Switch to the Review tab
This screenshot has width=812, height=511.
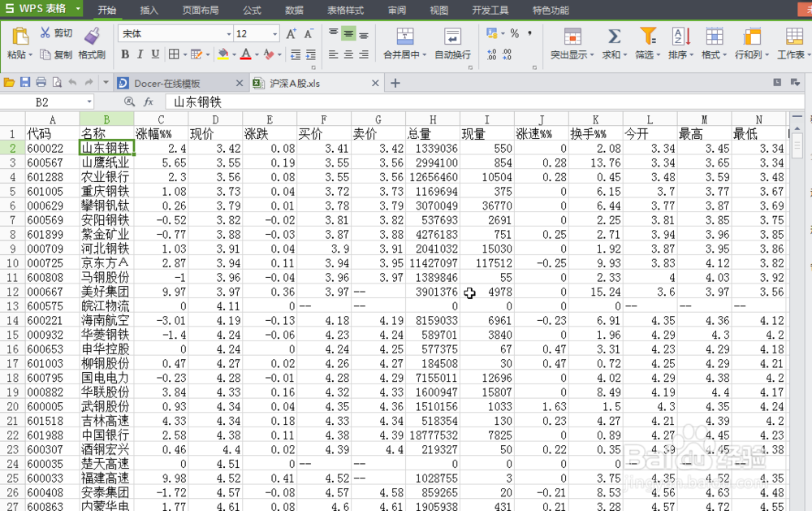(397, 10)
